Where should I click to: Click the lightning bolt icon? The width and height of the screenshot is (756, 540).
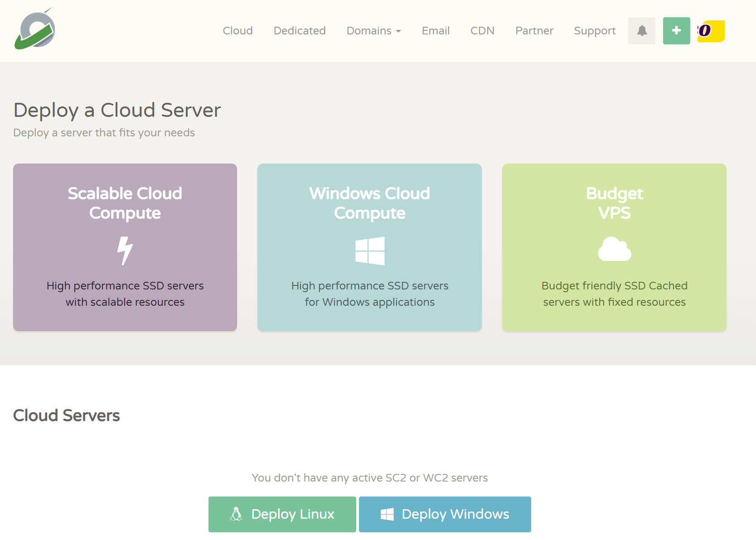(125, 251)
